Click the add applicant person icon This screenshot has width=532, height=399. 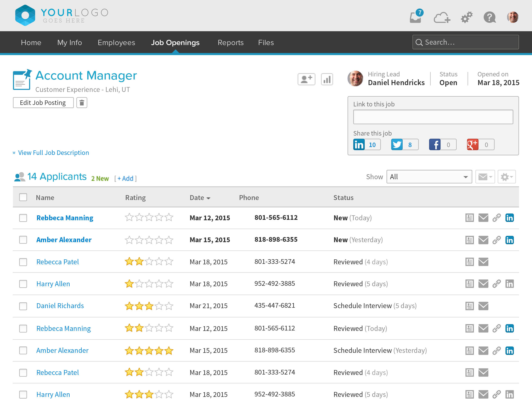click(x=306, y=79)
